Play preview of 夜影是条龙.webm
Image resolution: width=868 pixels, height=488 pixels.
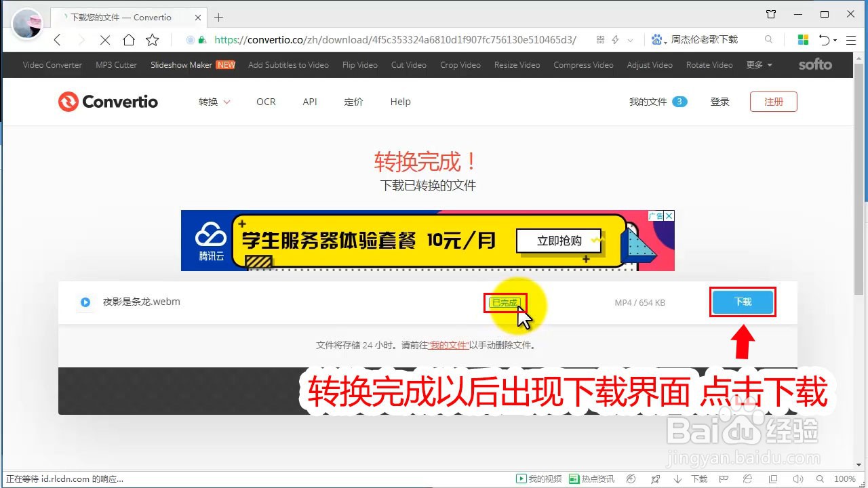tap(85, 302)
